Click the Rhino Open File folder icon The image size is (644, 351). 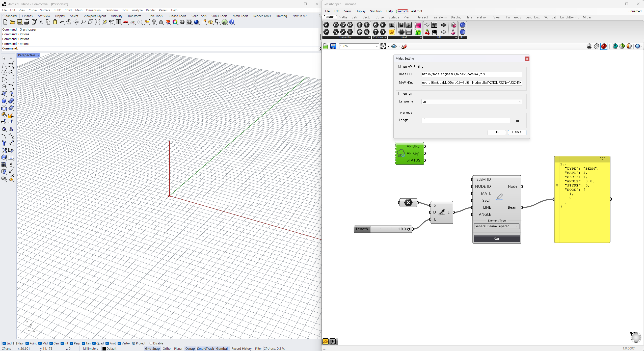[12, 22]
